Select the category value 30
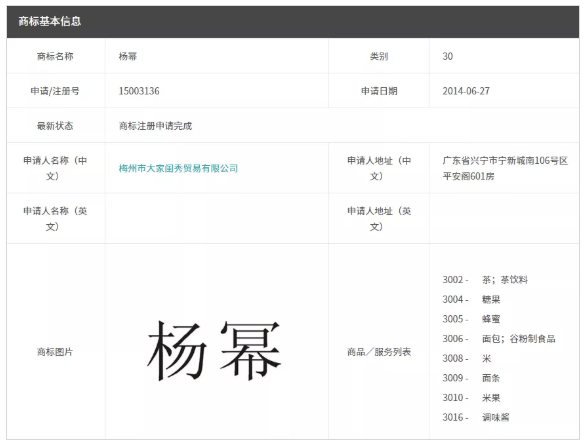 448,56
